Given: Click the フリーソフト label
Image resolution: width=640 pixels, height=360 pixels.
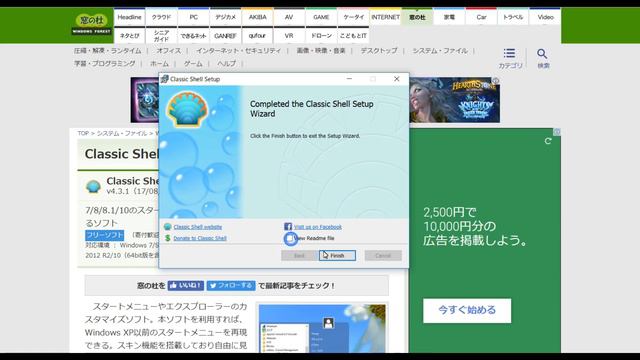Looking at the screenshot, I should (104, 235).
